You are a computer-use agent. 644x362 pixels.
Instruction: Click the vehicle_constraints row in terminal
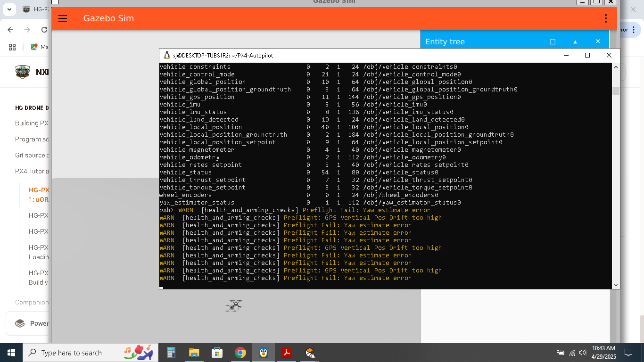[308, 66]
